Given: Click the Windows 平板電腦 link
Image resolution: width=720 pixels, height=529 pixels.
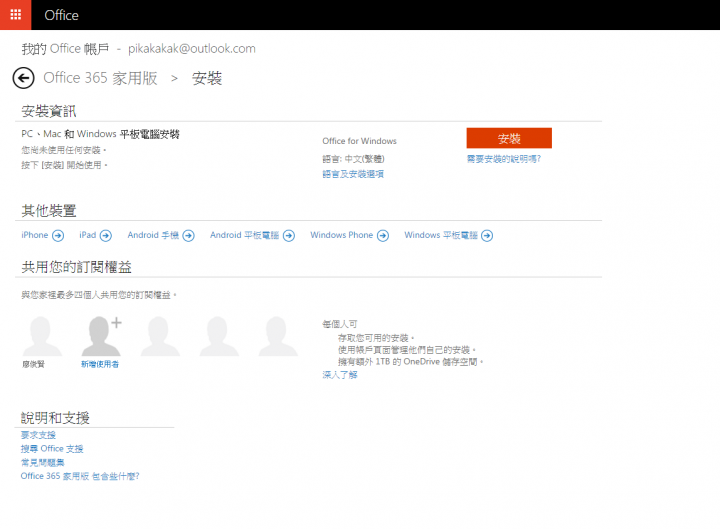Looking at the screenshot, I should pos(441,235).
